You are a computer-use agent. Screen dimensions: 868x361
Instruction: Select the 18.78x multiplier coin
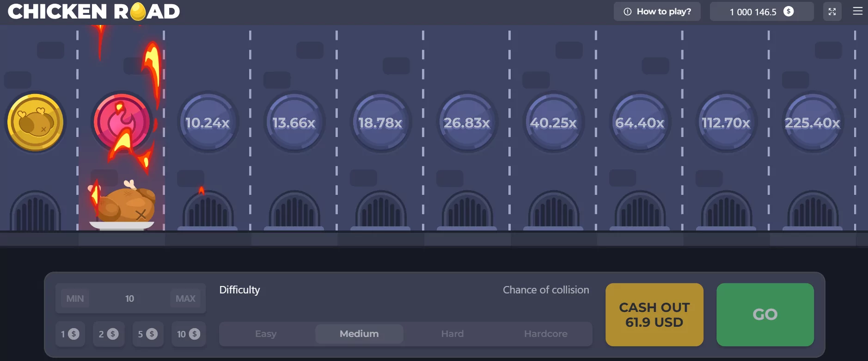380,123
